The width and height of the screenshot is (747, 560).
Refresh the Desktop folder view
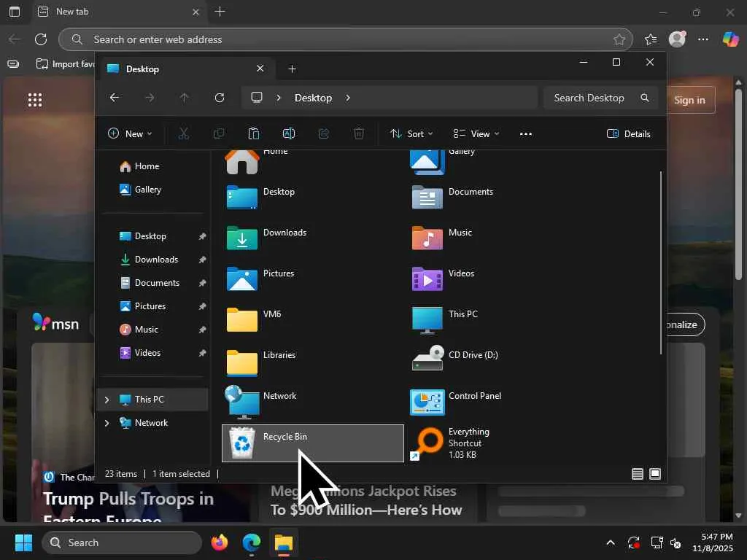220,98
